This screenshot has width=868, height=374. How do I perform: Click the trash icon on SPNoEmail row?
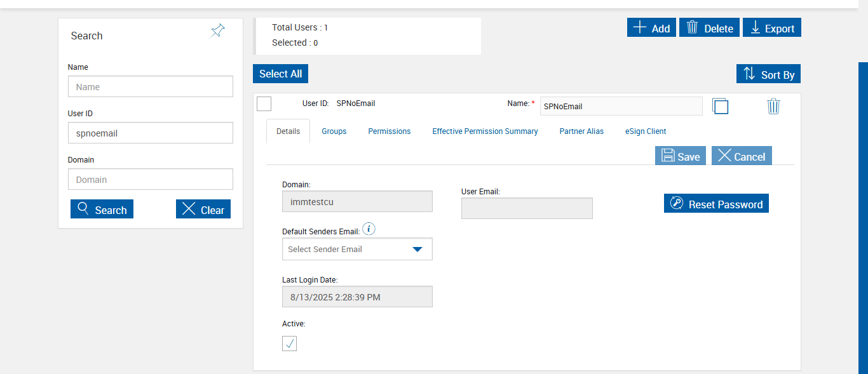pyautogui.click(x=773, y=106)
